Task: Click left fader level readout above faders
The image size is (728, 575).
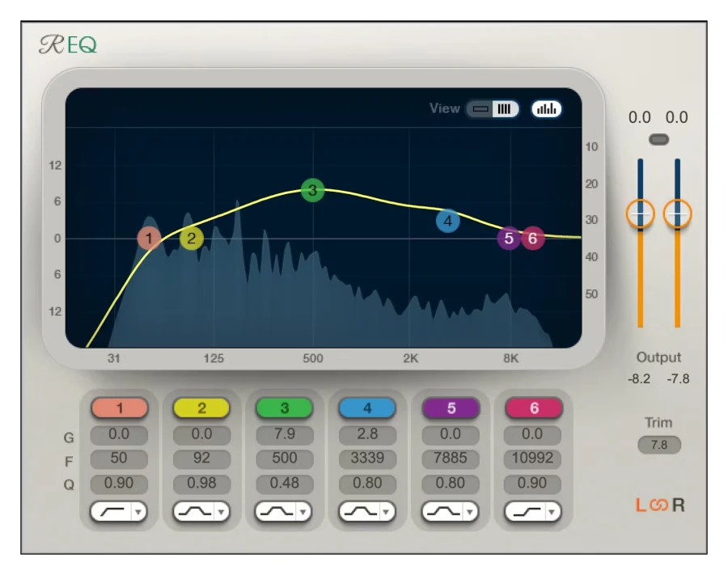Action: pyautogui.click(x=639, y=117)
